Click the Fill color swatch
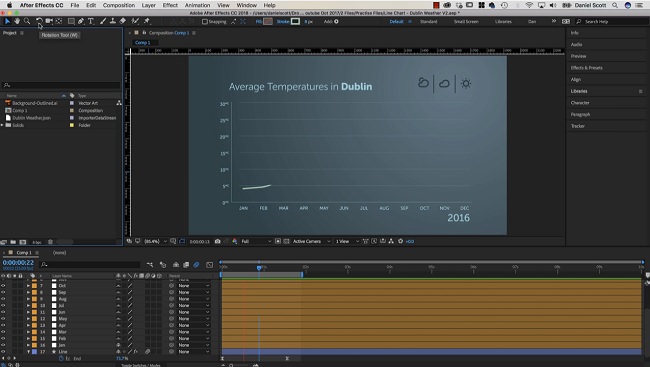Screen dimensions: 650x367 coord(268,22)
